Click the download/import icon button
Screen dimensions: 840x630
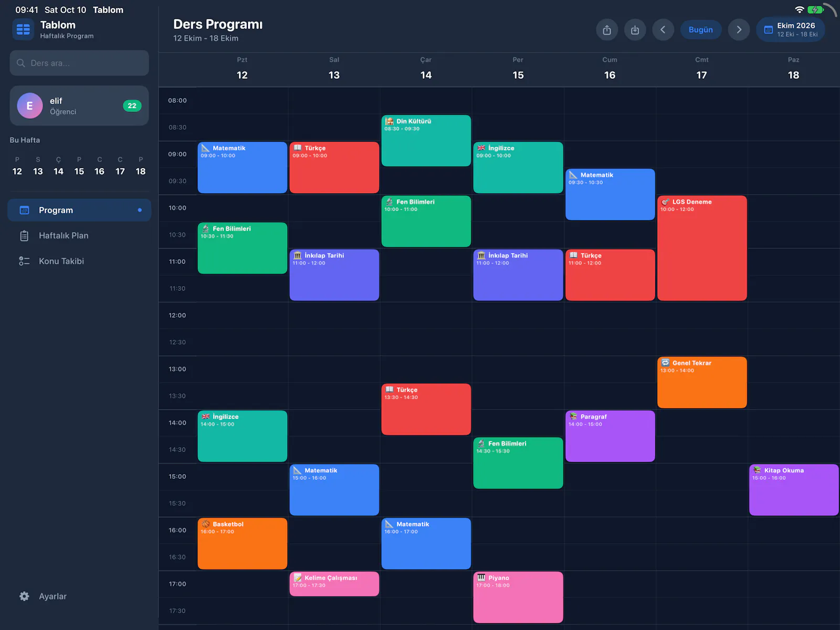click(x=635, y=29)
